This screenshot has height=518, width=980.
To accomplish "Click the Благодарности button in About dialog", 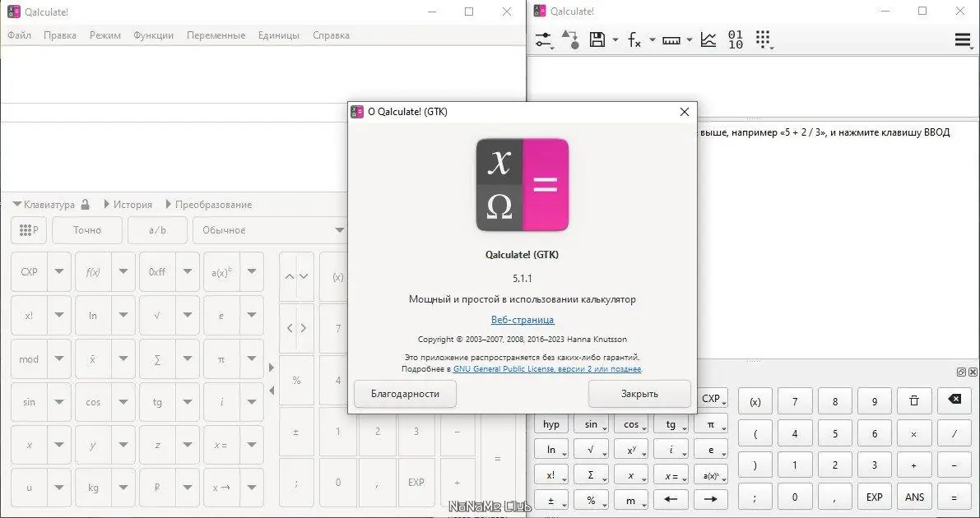I will pyautogui.click(x=405, y=394).
